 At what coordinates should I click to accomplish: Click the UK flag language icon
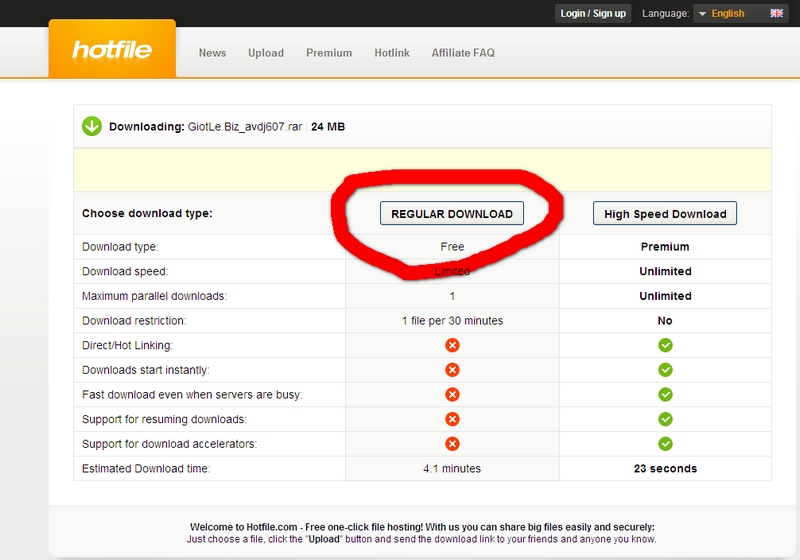click(x=776, y=13)
